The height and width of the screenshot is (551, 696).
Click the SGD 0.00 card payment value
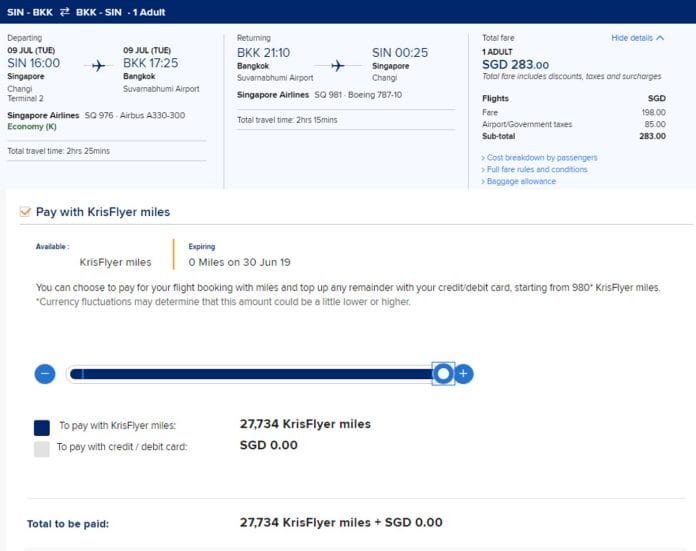coord(269,445)
